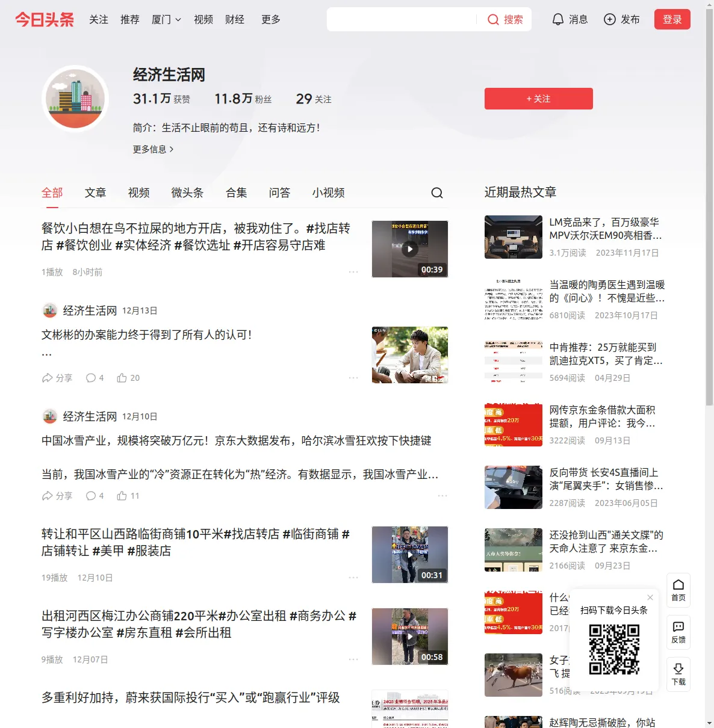Click the search magnifier icon in header
Screen dimensions: 714x728
(x=493, y=19)
